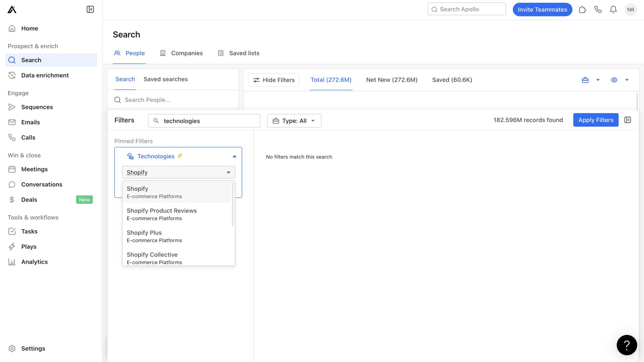Click Invite Teammates button
The image size is (644, 362).
pos(542,9)
